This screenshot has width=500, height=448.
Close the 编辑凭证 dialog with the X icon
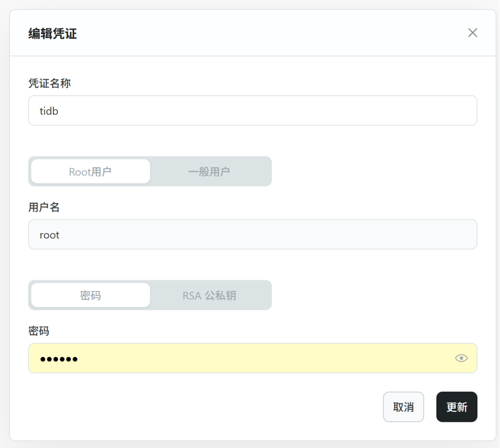472,33
